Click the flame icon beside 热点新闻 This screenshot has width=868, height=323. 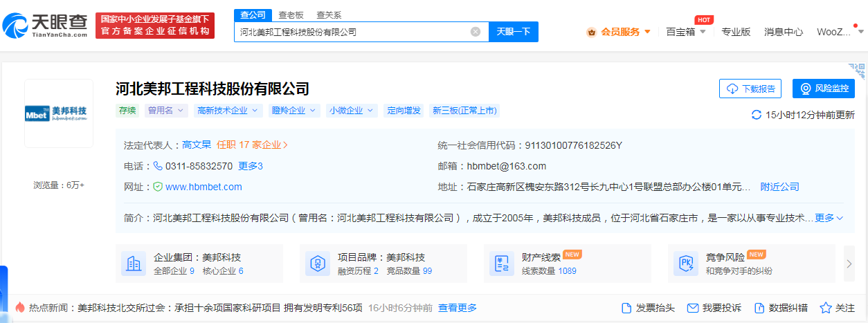tap(19, 308)
